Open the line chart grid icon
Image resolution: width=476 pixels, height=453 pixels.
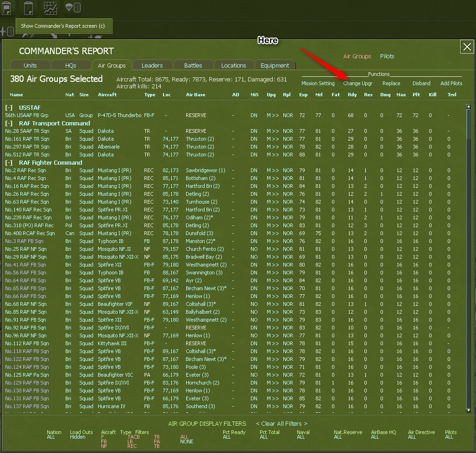coord(50,8)
